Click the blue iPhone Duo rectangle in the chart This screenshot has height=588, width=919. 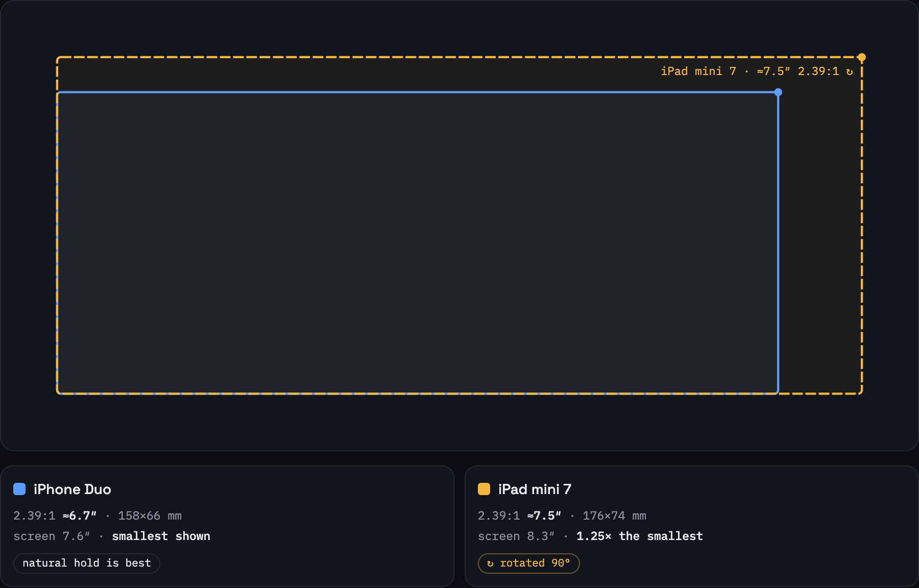pyautogui.click(x=418, y=243)
